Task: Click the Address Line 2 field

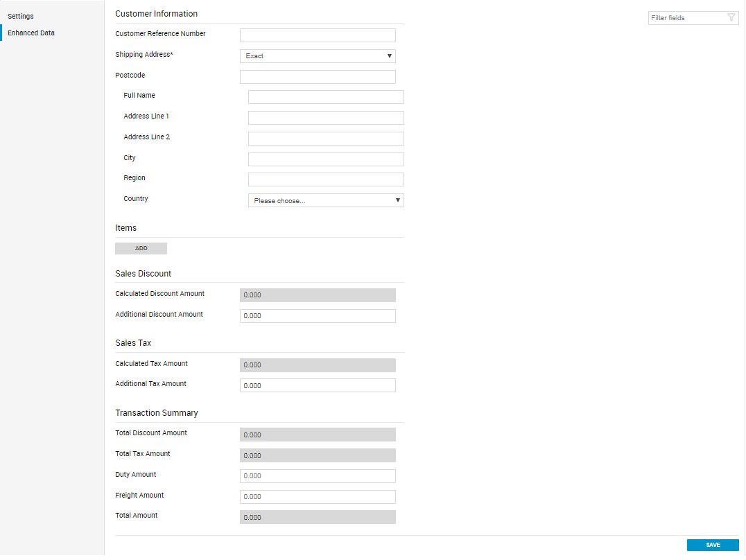Action: 326,139
